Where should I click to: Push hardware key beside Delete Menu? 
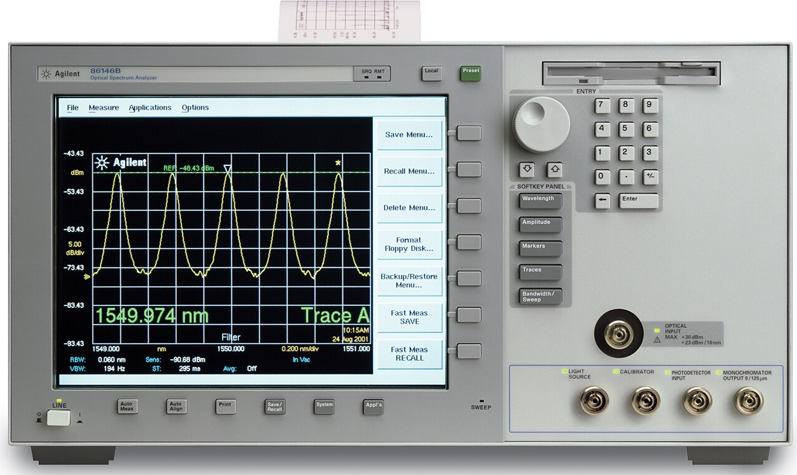coord(469,206)
